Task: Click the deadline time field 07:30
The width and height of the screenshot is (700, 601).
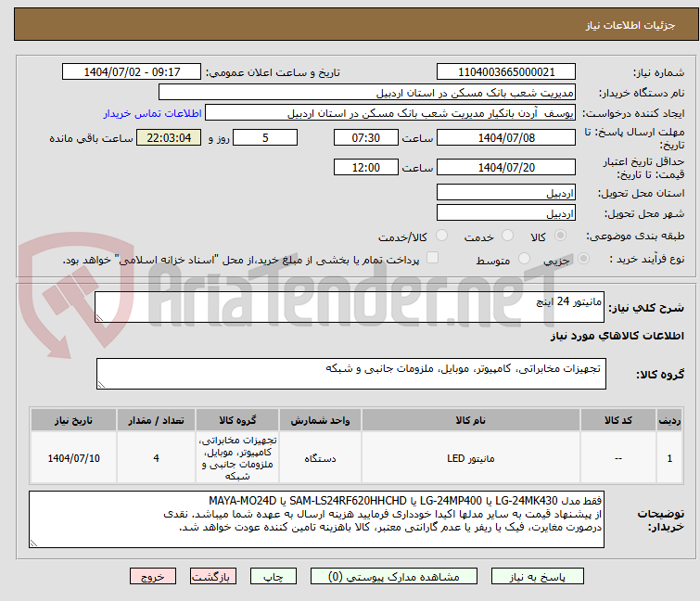Action: pos(366,137)
